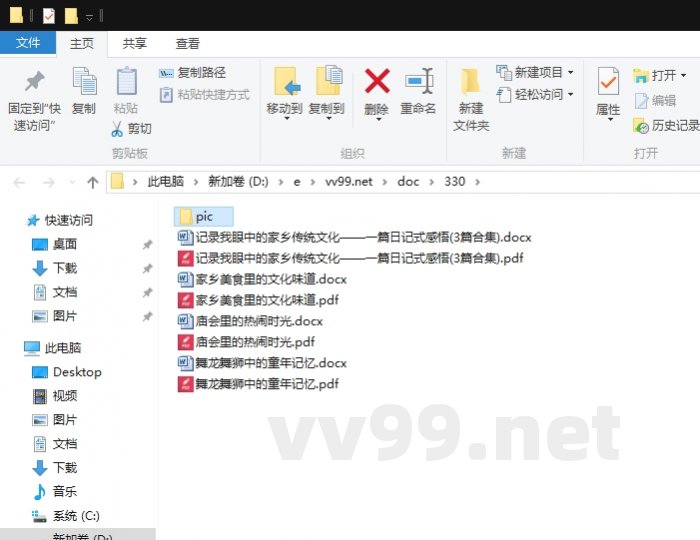Click 新加卷 (D:) in the address bar

tap(238, 182)
